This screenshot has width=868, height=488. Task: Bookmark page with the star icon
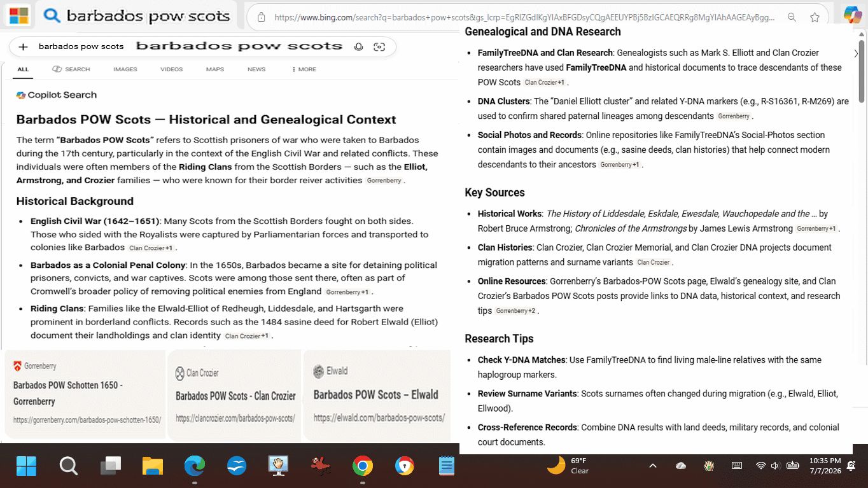815,17
